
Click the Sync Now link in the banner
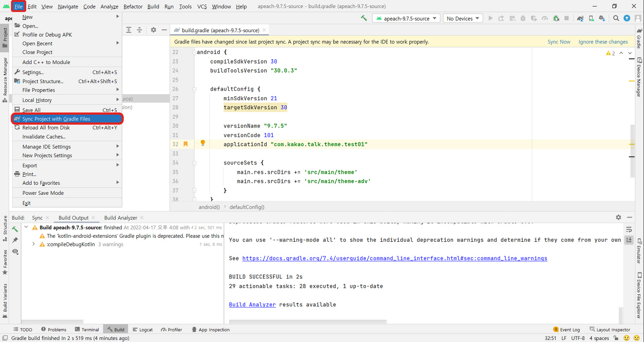[558, 42]
